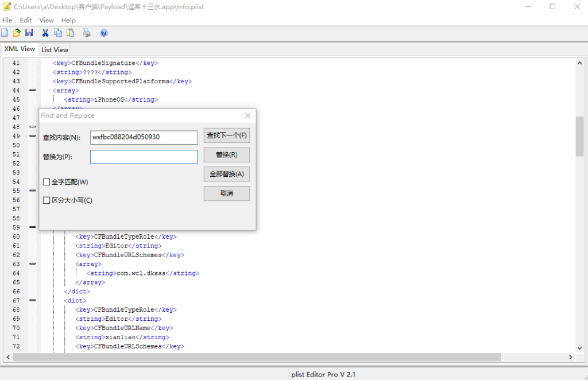This screenshot has width=588, height=380.
Task: Collapse the array node at line 44
Action: click(32, 90)
